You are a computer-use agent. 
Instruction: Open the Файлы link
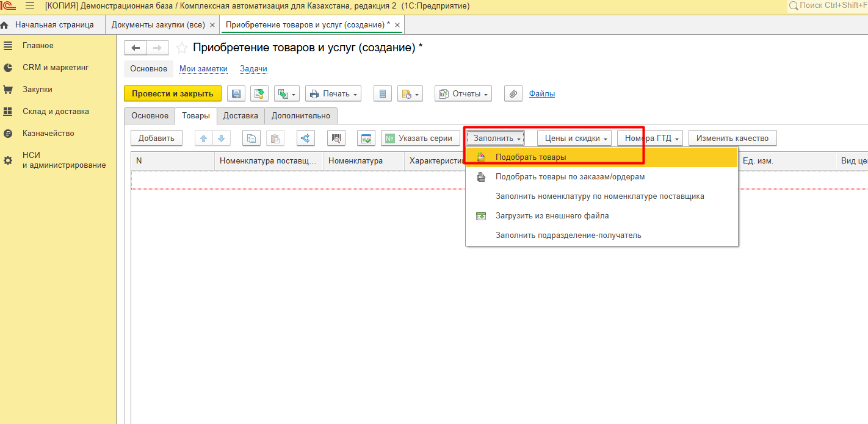tap(541, 94)
